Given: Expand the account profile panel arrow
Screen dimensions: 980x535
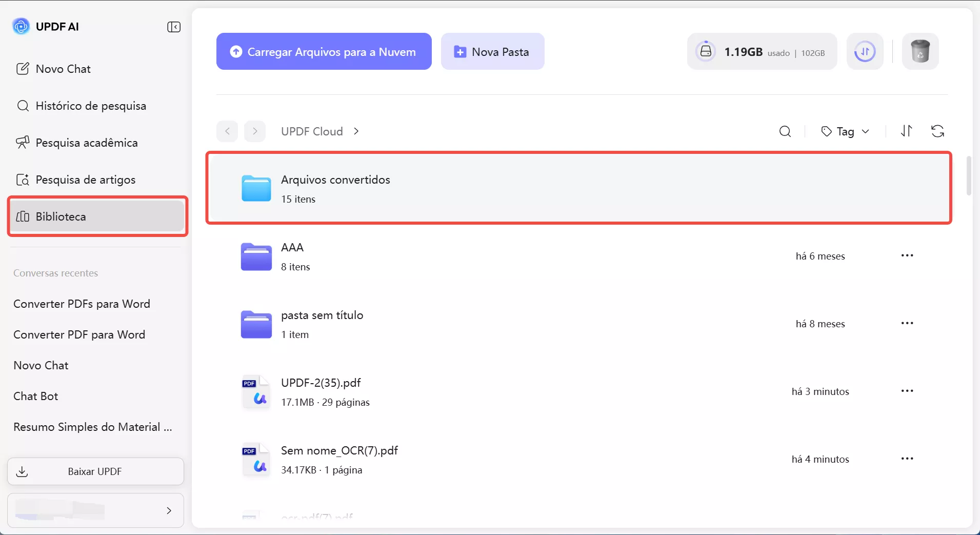Looking at the screenshot, I should (169, 510).
